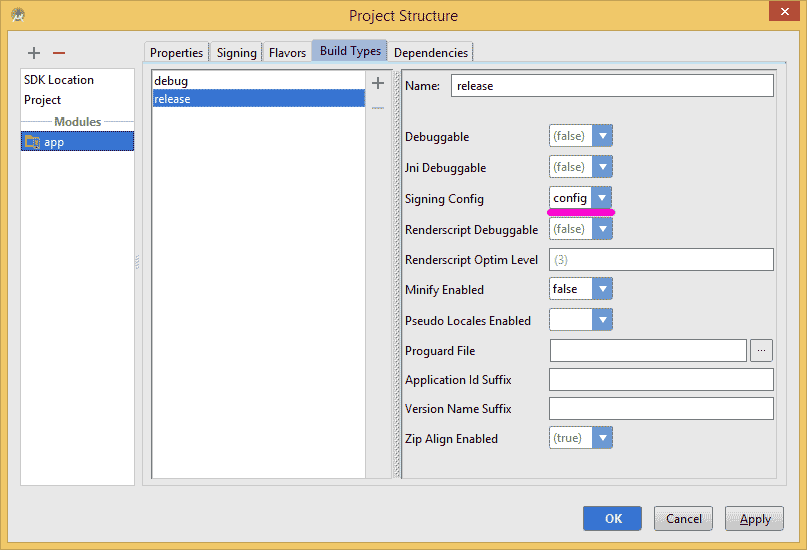Screen dimensions: 807x550
Task: Open the Jni Debuggable dropdown
Action: point(602,167)
